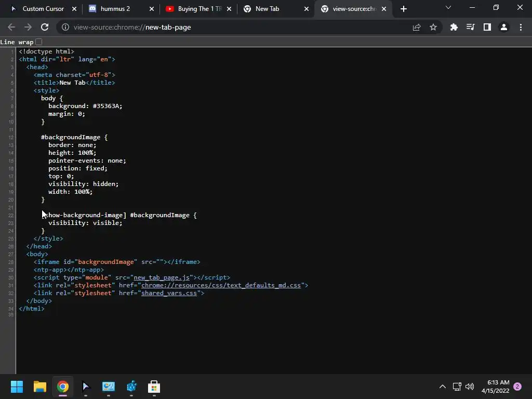Click the doctype html line
The width and height of the screenshot is (532, 399).
pyautogui.click(x=46, y=51)
